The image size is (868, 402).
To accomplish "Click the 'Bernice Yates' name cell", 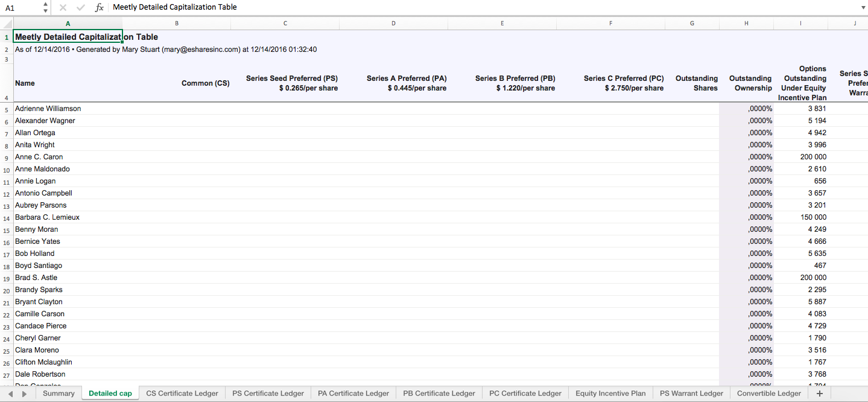I will tap(68, 241).
